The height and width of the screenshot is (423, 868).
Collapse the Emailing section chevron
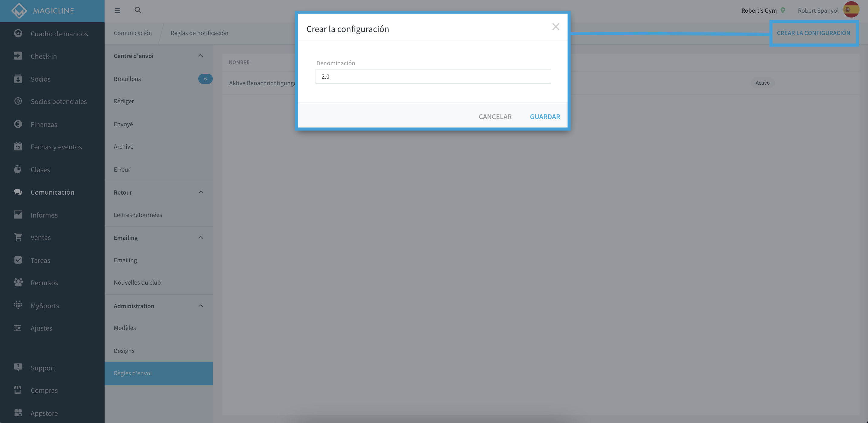200,237
